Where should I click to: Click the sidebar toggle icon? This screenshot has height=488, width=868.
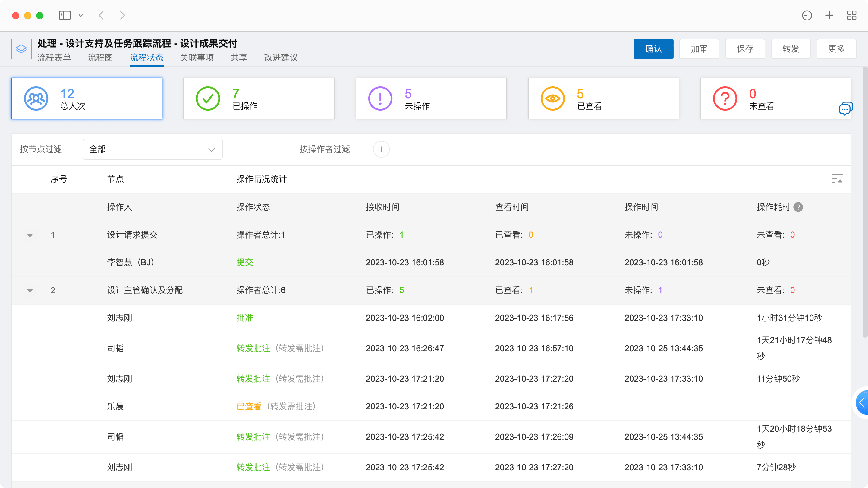(65, 15)
